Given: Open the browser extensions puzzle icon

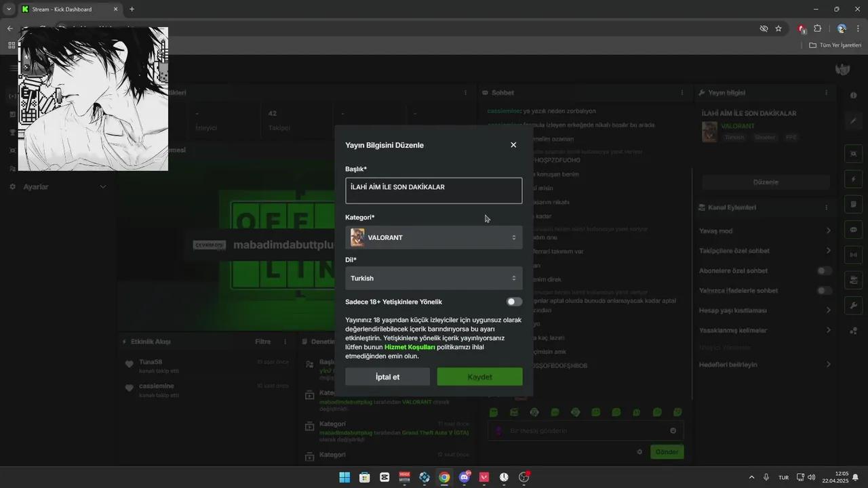Looking at the screenshot, I should coord(817,28).
